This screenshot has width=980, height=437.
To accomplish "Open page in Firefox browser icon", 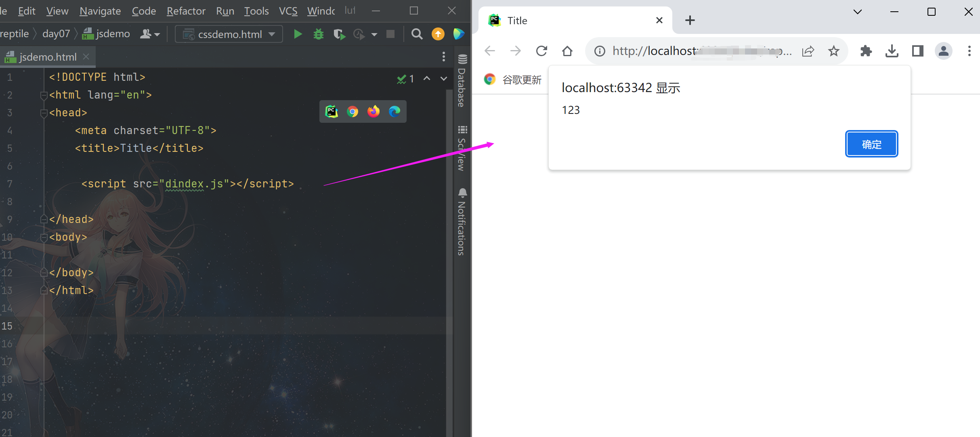I will pos(374,111).
